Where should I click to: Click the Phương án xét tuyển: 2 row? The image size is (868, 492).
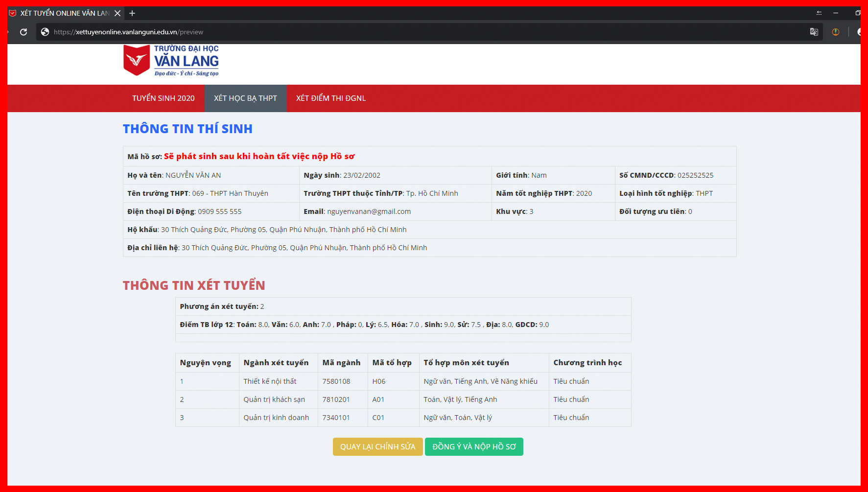[403, 306]
